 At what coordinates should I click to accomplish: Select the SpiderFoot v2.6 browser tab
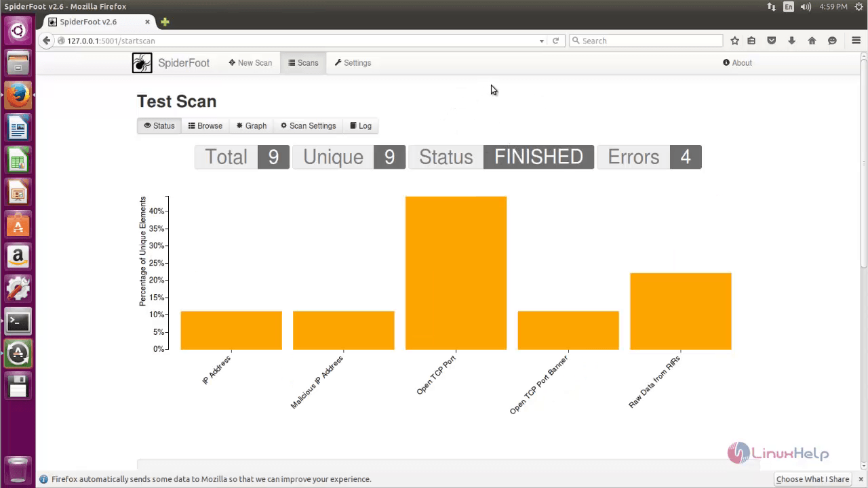pos(98,22)
